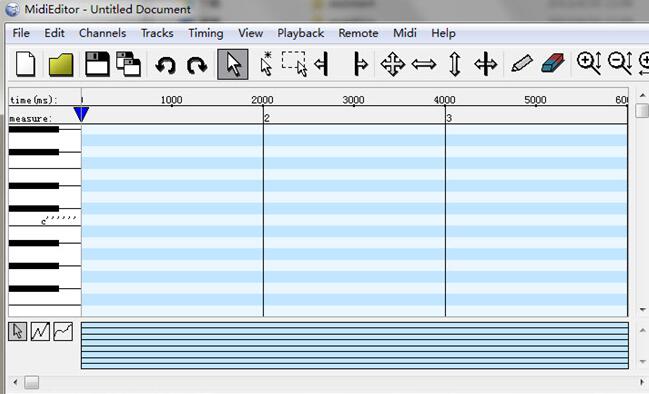This screenshot has width=649, height=394.
Task: Click the horizontal scrollbar right arrow
Action: coord(642,382)
